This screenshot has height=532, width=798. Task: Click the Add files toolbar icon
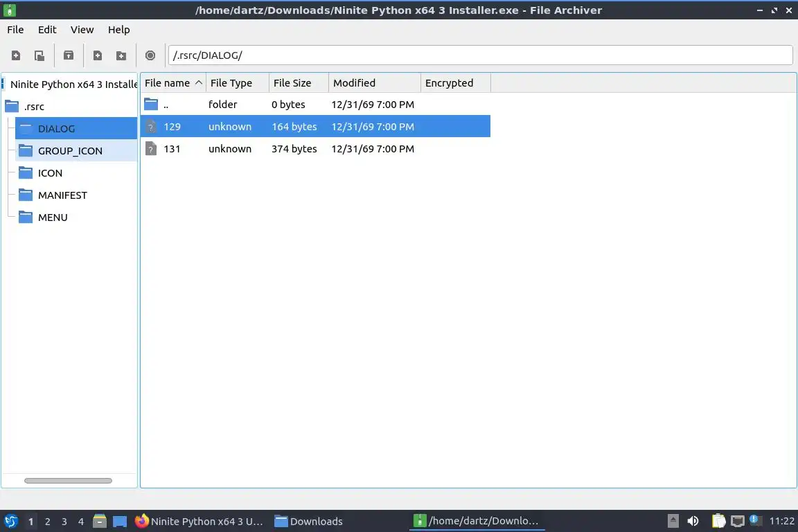tap(97, 55)
